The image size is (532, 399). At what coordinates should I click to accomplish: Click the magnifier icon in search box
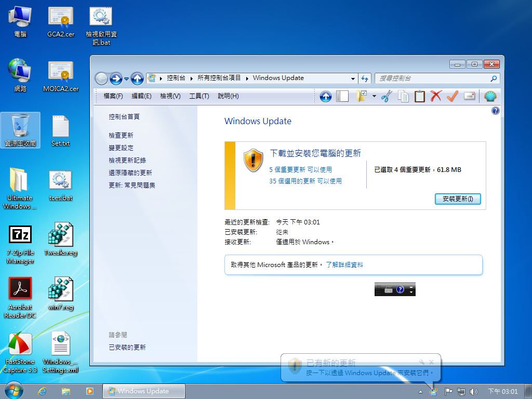click(494, 78)
